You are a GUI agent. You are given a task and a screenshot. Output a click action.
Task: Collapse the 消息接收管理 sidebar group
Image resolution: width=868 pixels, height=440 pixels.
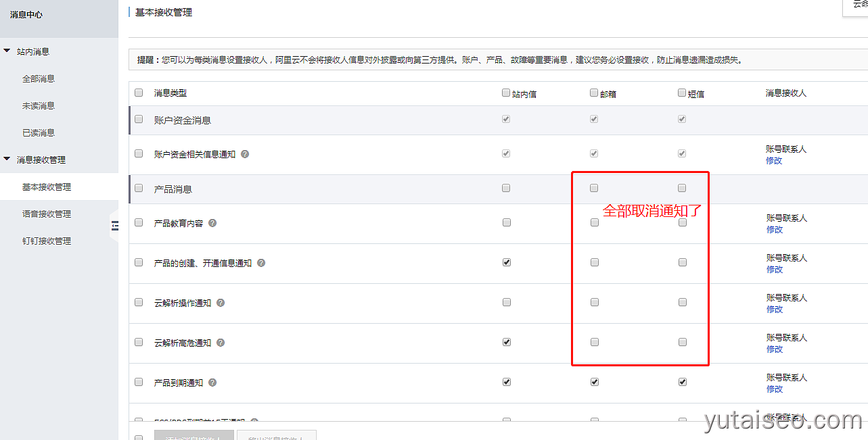click(7, 159)
